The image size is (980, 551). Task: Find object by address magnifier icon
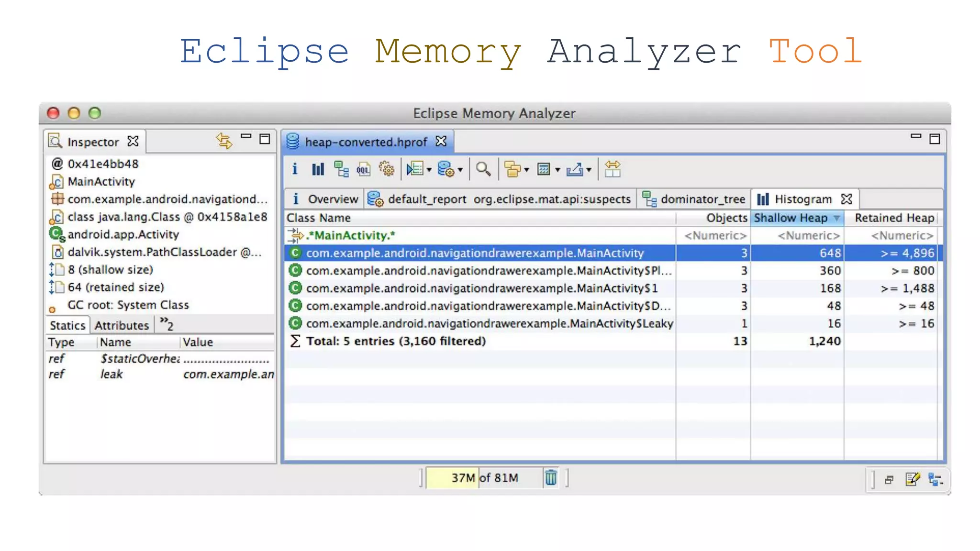(483, 169)
